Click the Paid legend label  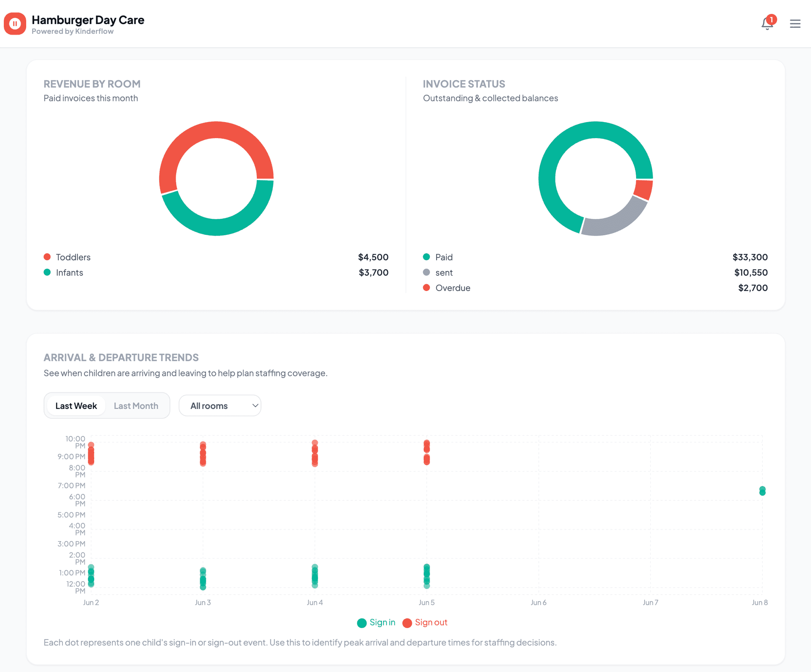pos(444,257)
